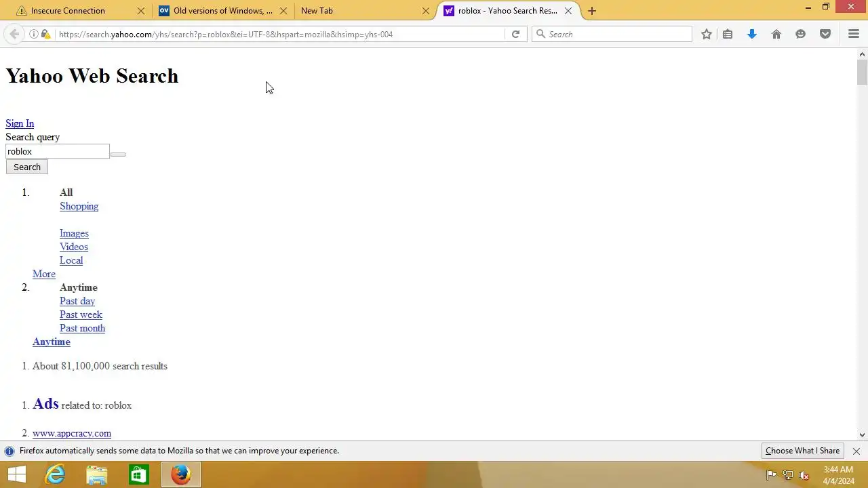Open the Firefox hamburger menu

point(854,34)
